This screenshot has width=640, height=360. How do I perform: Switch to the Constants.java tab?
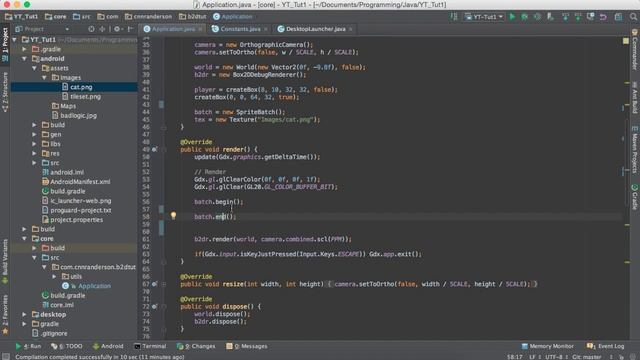[240, 29]
